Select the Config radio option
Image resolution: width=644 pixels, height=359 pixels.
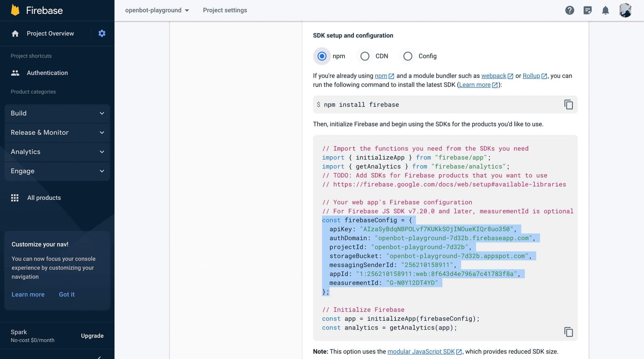(x=408, y=56)
